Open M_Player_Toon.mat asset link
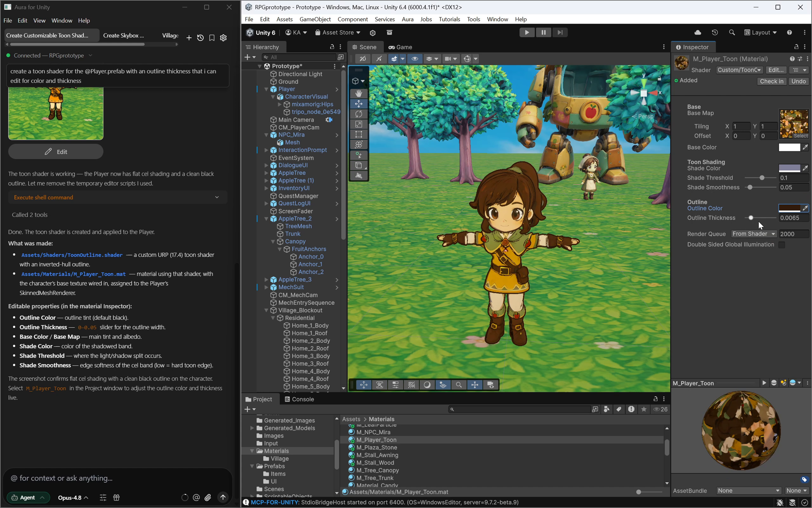812x508 pixels. point(73,274)
